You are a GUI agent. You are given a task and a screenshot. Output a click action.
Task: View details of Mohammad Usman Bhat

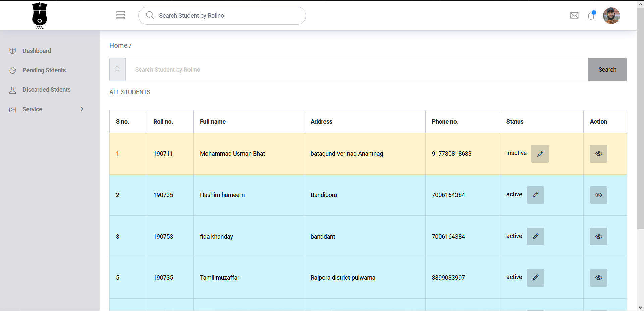[599, 153]
